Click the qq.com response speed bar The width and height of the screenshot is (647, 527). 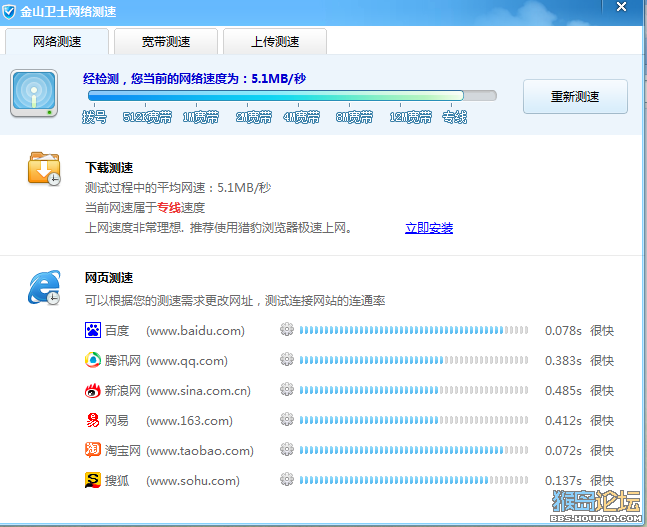[414, 360]
